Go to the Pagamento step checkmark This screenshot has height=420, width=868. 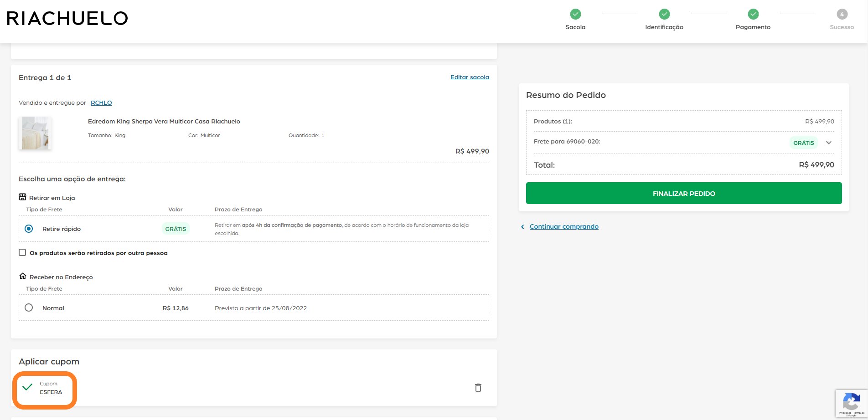[753, 14]
